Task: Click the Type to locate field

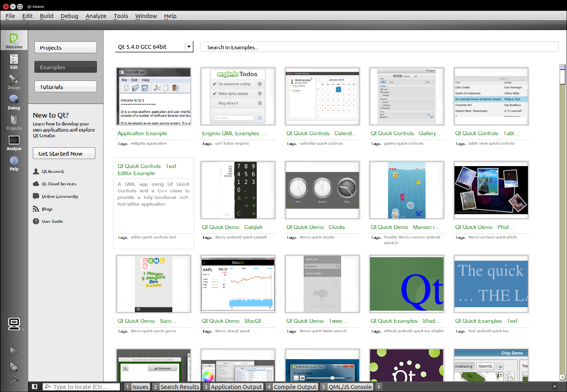Action: pyautogui.click(x=81, y=387)
